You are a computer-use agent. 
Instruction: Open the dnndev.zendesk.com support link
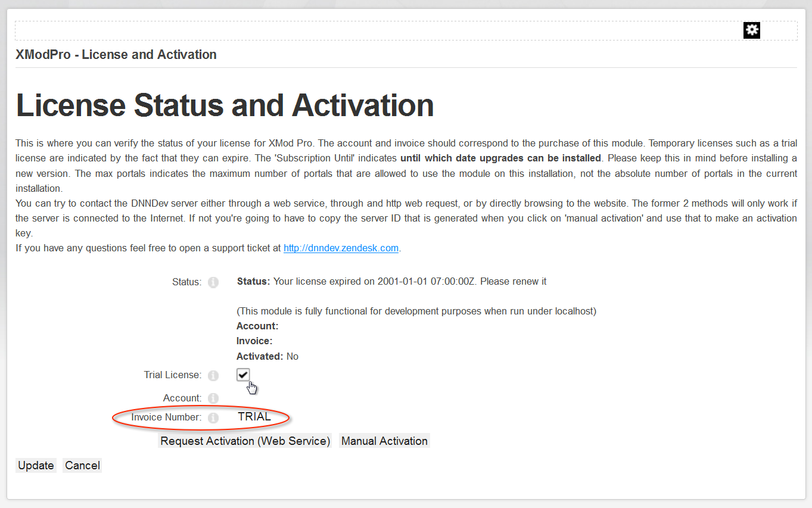341,248
